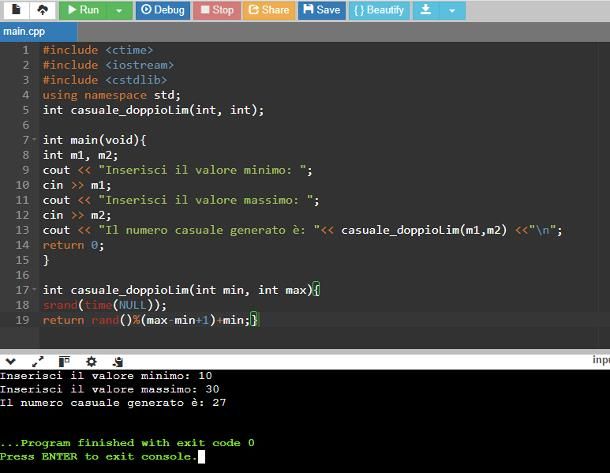
Task: Click the 'cin >> m1;' line
Action: tap(77, 185)
